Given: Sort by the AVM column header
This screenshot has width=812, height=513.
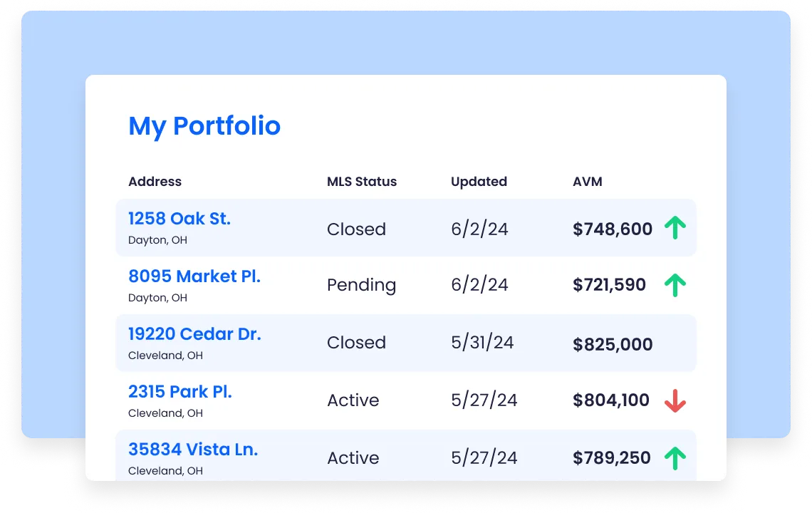Looking at the screenshot, I should 587,182.
